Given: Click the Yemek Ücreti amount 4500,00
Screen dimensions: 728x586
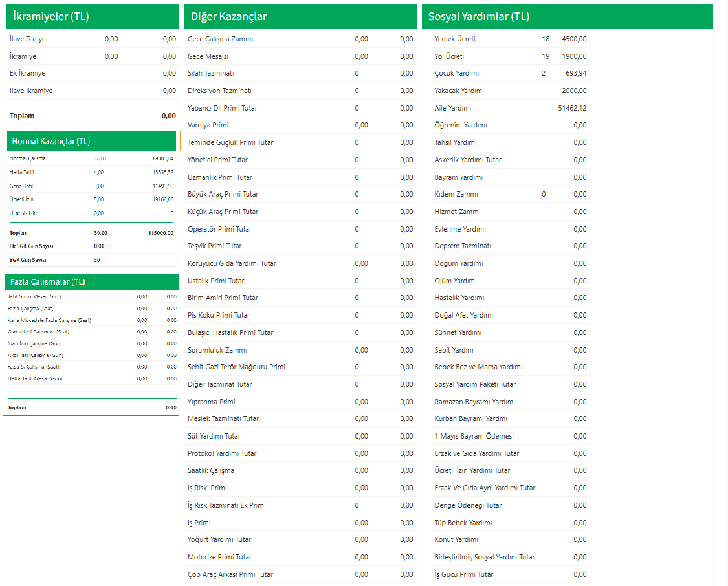Looking at the screenshot, I should 575,39.
